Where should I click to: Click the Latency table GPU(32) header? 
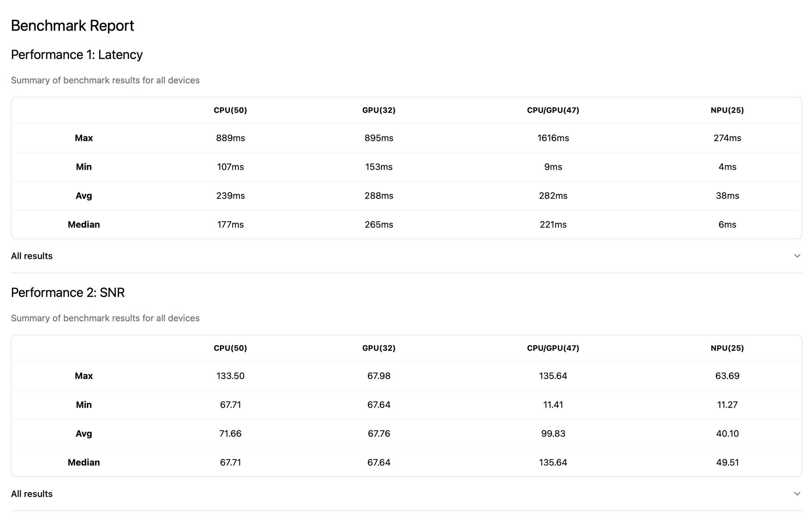pyautogui.click(x=379, y=110)
